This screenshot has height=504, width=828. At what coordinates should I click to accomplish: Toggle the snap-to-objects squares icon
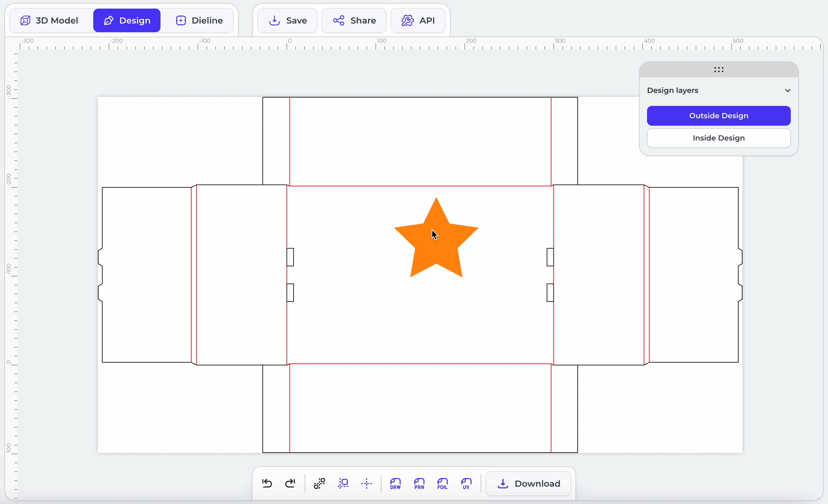point(319,483)
